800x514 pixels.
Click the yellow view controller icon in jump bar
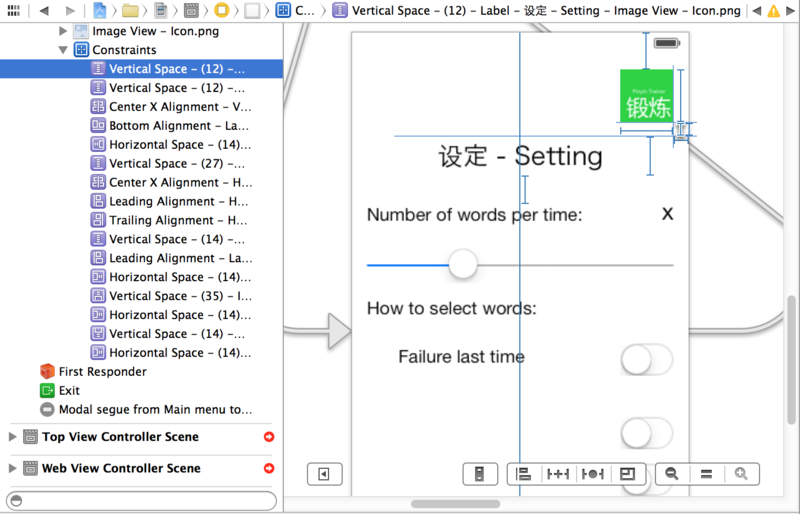(221, 10)
